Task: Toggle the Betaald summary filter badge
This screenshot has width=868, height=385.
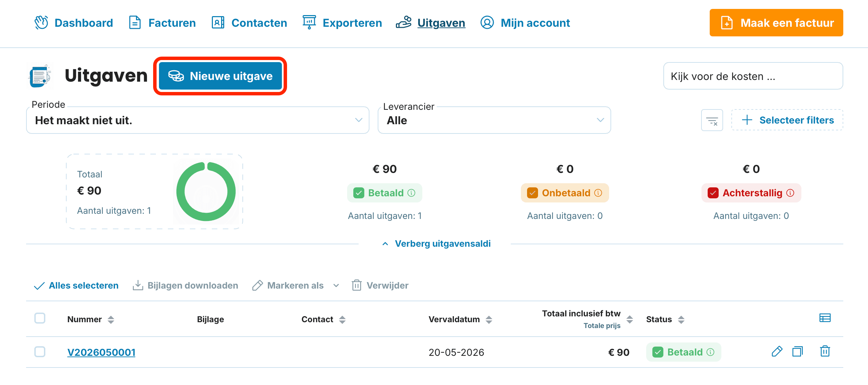Action: point(385,193)
